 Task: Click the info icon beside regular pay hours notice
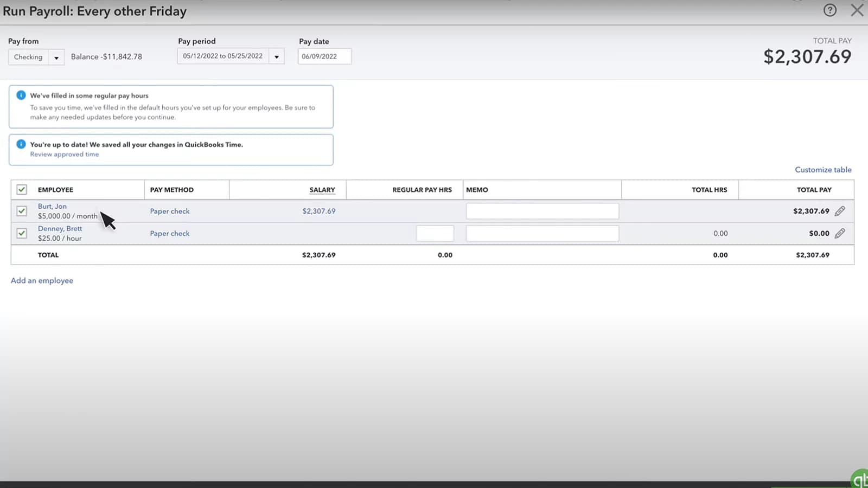point(21,95)
